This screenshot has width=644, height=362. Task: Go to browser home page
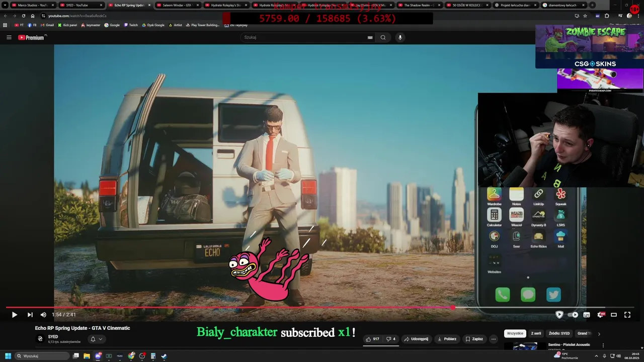point(33,16)
